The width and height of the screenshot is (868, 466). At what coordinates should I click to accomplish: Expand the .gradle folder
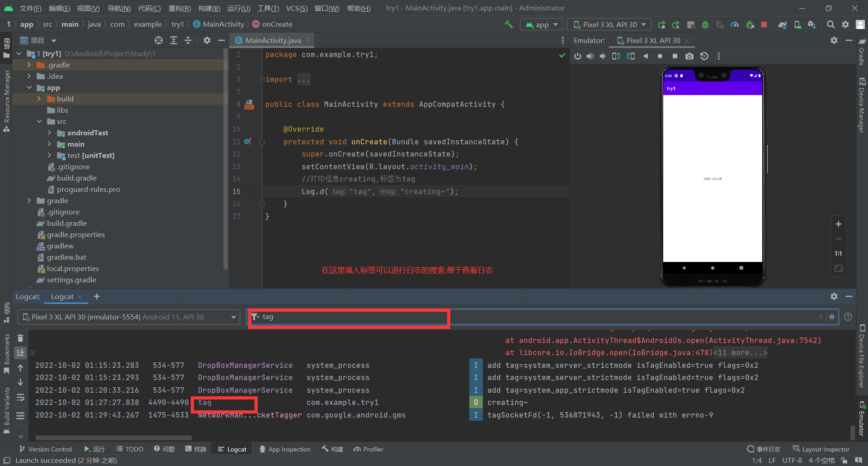click(x=29, y=65)
